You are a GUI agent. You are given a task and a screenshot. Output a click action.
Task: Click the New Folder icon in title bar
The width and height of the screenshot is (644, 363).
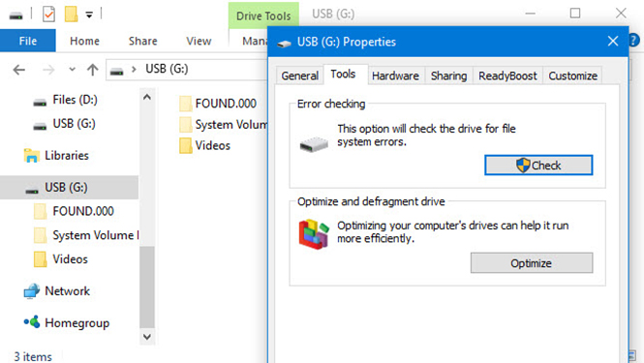(x=71, y=15)
